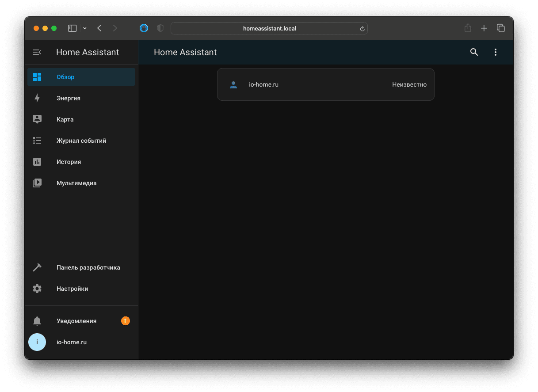This screenshot has width=538, height=392.
Task: Open a new Safari tab
Action: [484, 28]
